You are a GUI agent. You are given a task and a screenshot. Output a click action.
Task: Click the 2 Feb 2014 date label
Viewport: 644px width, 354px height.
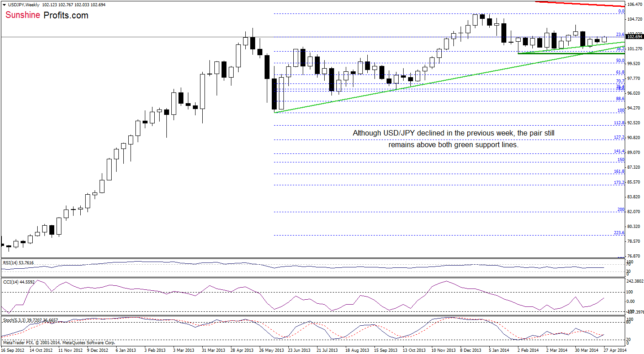pos(528,349)
